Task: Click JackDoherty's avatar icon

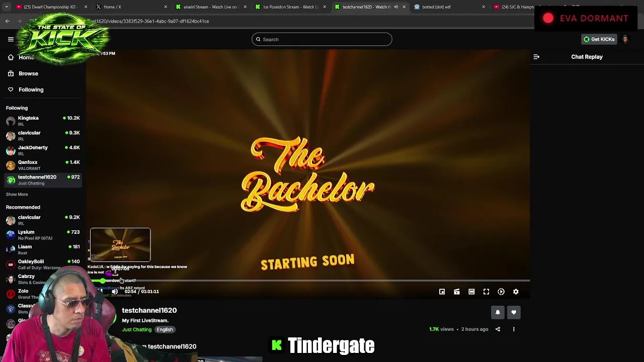Action: 11,151
